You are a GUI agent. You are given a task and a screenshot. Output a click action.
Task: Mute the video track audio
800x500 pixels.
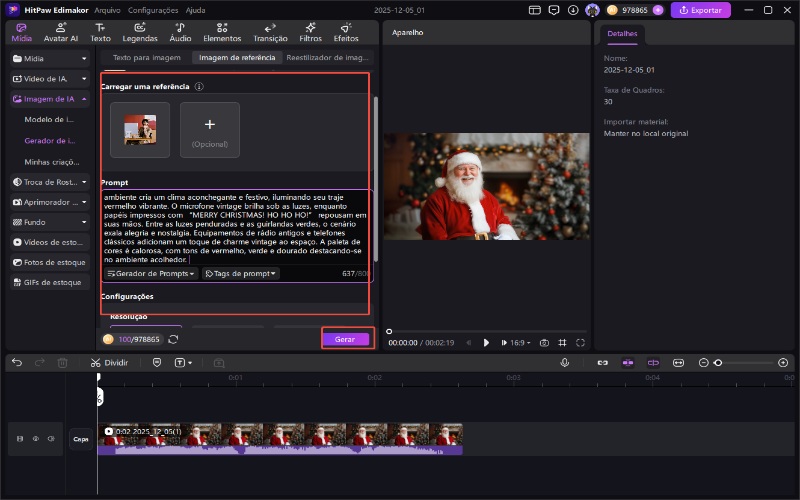(x=49, y=438)
